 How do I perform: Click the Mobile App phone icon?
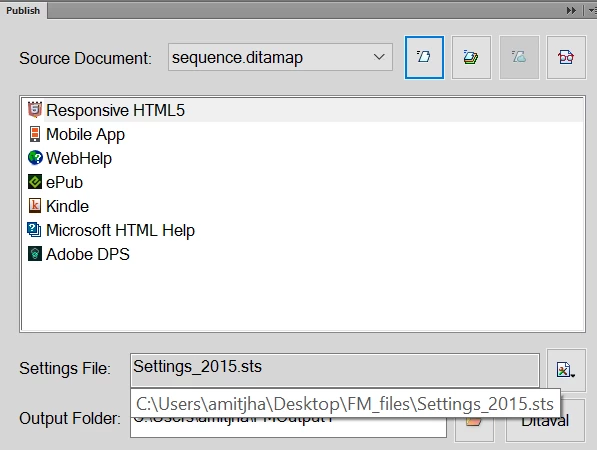click(x=35, y=134)
